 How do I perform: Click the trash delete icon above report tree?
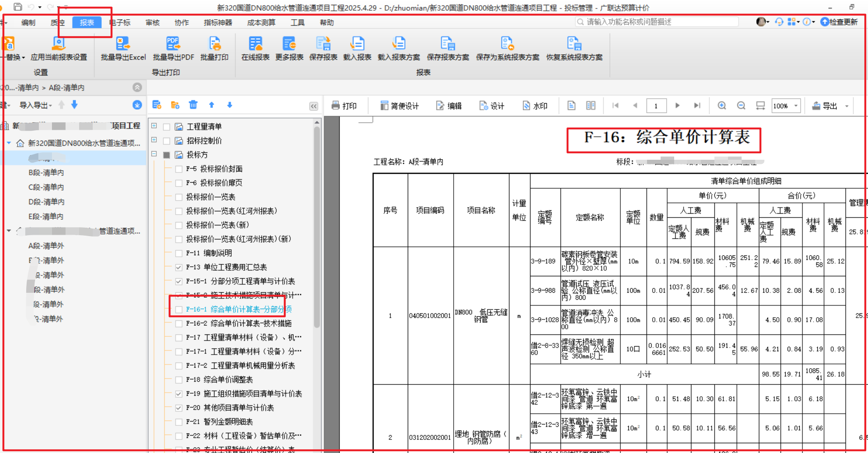193,105
